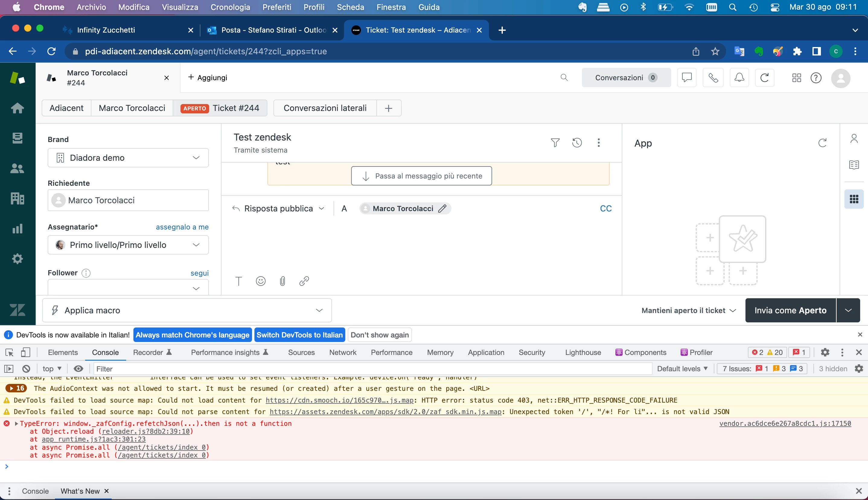868x500 pixels.
Task: Expand the Brand dropdown showing Diadora demo
Action: pos(128,158)
